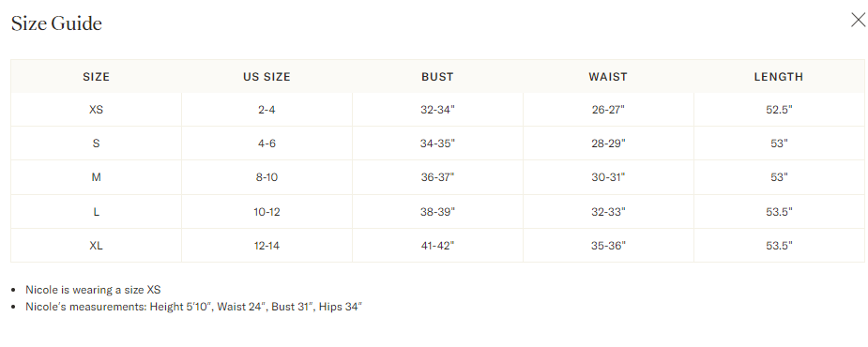
Task: Select the US SIZE column header
Action: point(266,77)
